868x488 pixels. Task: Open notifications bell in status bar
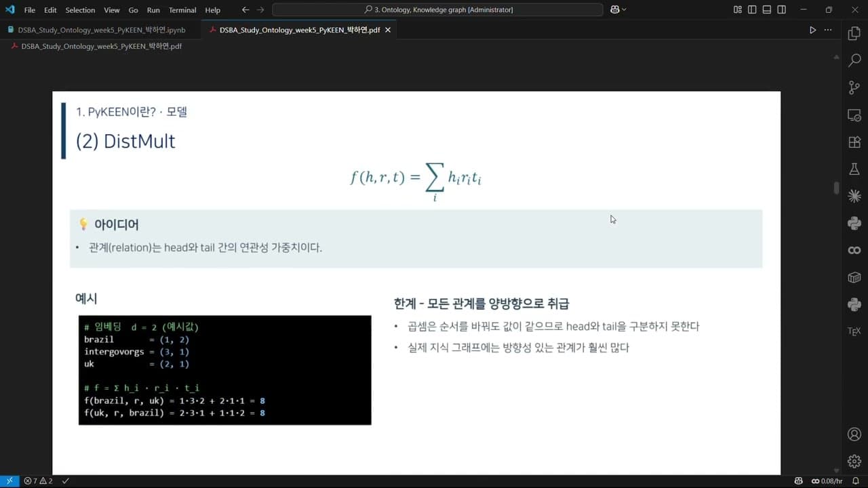[x=856, y=481]
